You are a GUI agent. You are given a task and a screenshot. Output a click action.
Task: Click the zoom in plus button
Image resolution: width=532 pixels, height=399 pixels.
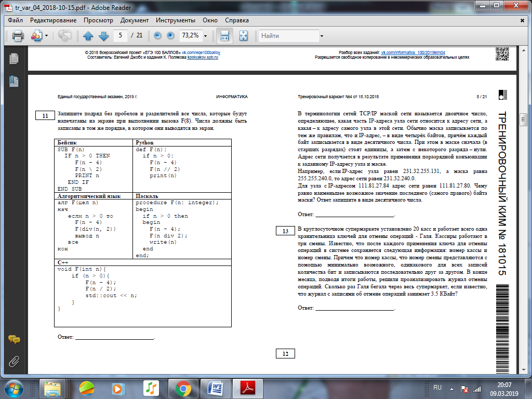(x=170, y=35)
